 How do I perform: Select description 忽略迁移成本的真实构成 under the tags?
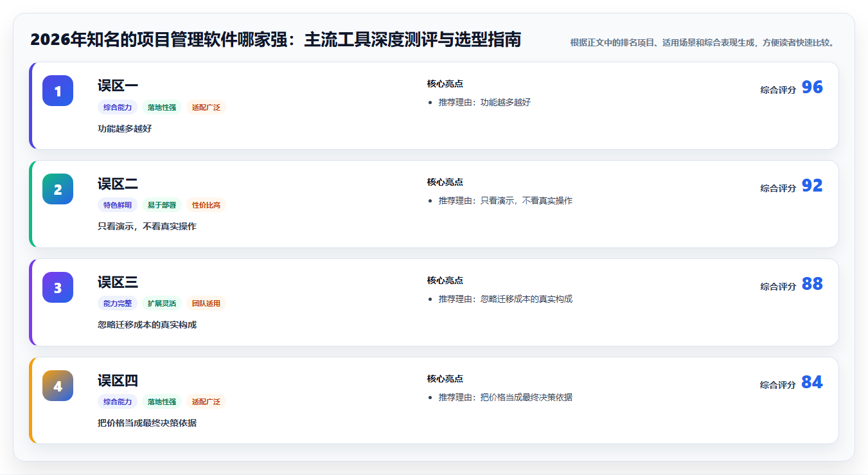pos(147,325)
